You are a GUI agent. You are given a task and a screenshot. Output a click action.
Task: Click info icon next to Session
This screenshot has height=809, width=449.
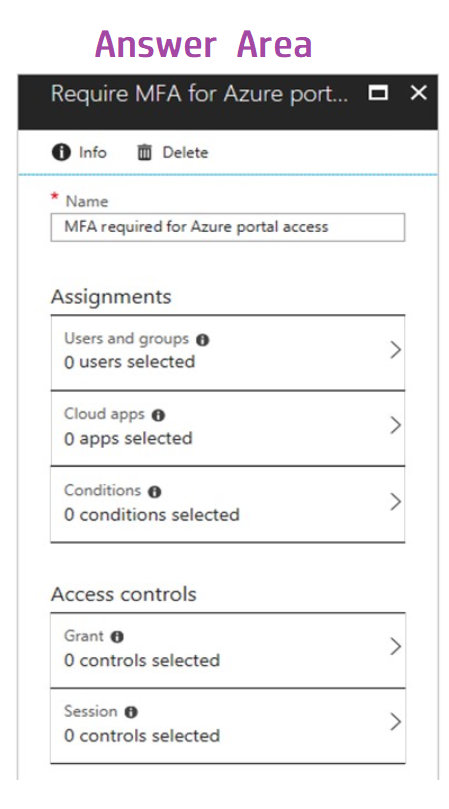[131, 713]
